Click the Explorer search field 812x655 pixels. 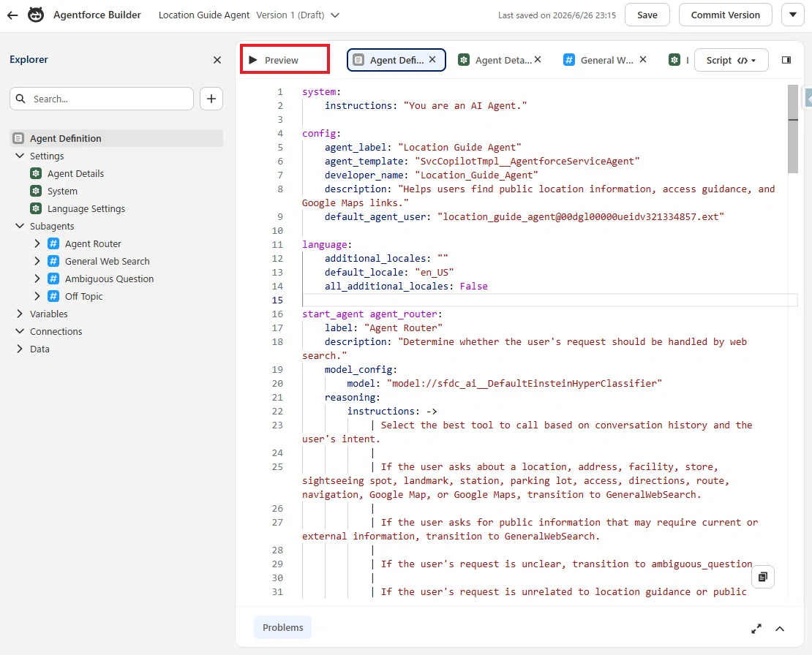[102, 99]
